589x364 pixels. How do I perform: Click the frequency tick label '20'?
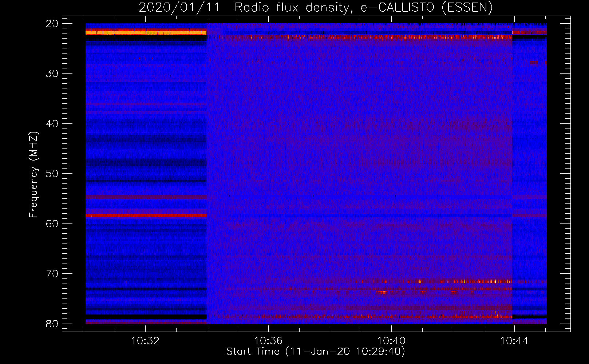[x=52, y=24]
